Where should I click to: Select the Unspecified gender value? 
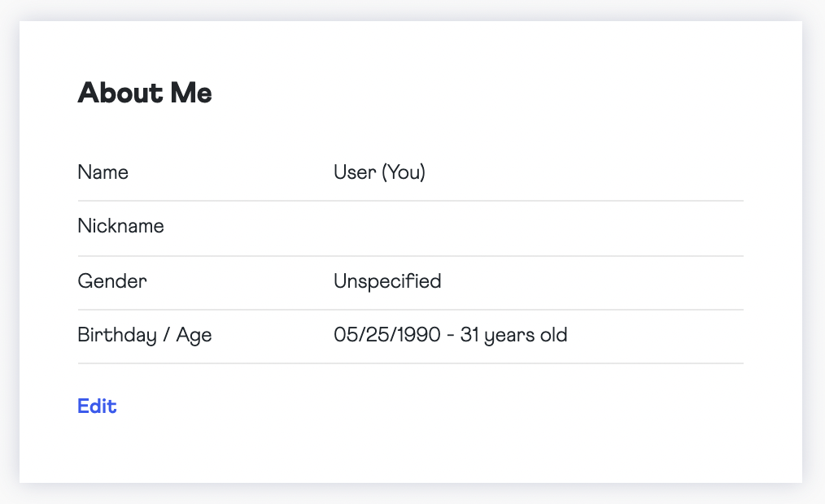[387, 281]
